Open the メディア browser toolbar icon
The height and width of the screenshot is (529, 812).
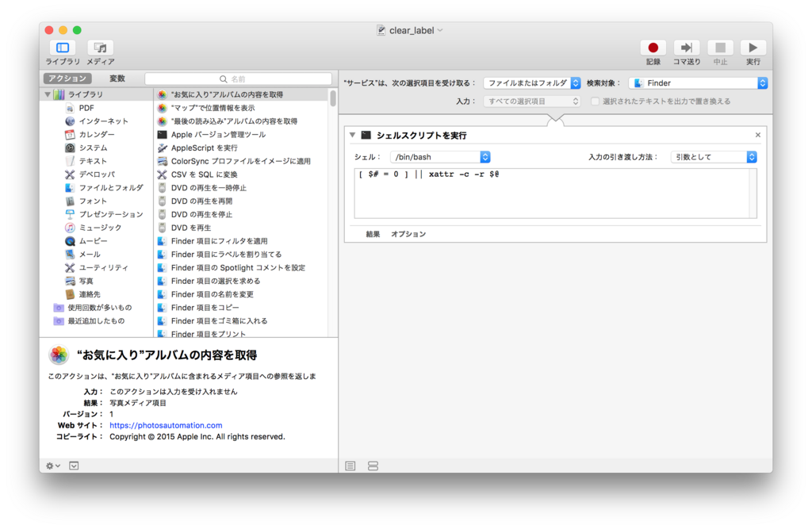tap(101, 48)
